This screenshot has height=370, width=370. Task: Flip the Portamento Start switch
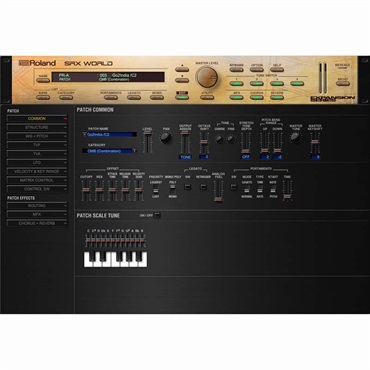273,190
